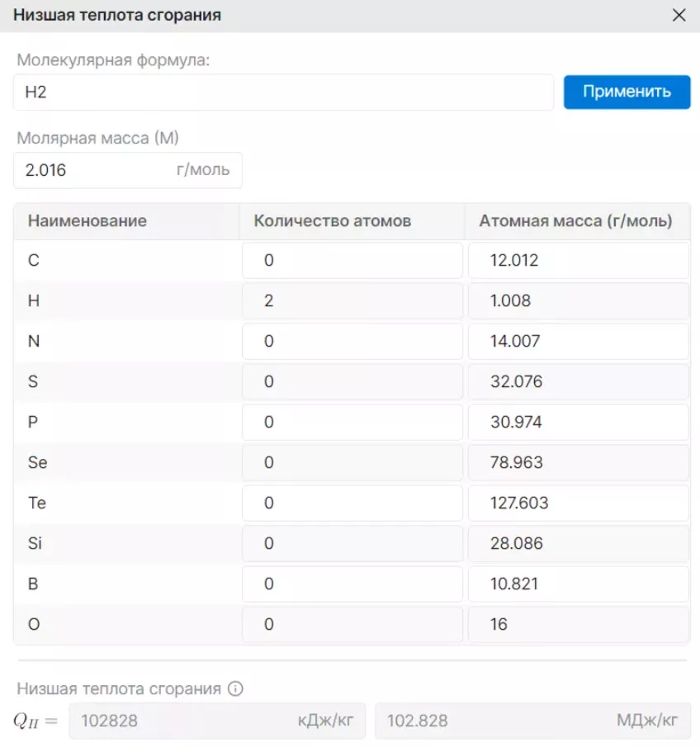Select the result field in кДж/кг
Screen dimensions: 700x747
point(217,721)
